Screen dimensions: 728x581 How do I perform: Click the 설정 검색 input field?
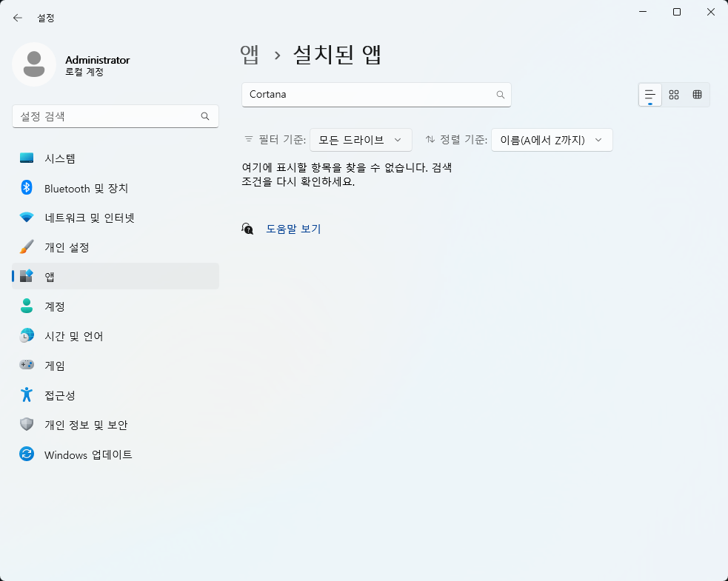click(115, 116)
